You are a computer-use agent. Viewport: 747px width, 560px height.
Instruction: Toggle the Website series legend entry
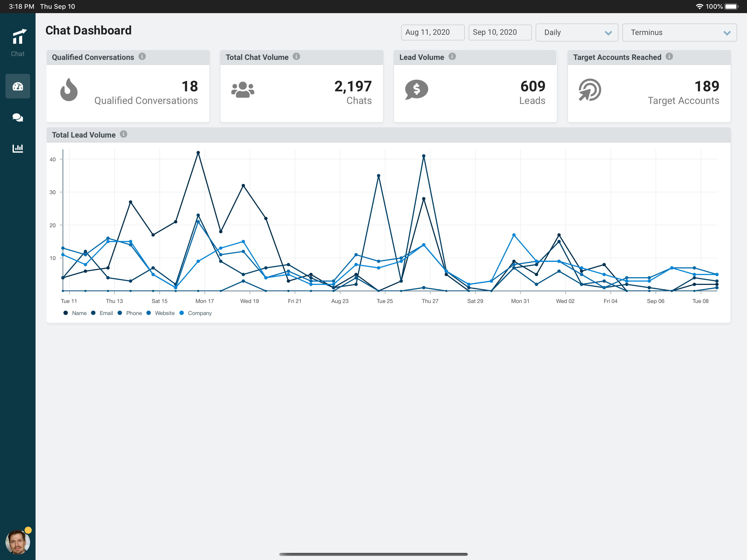(164, 313)
